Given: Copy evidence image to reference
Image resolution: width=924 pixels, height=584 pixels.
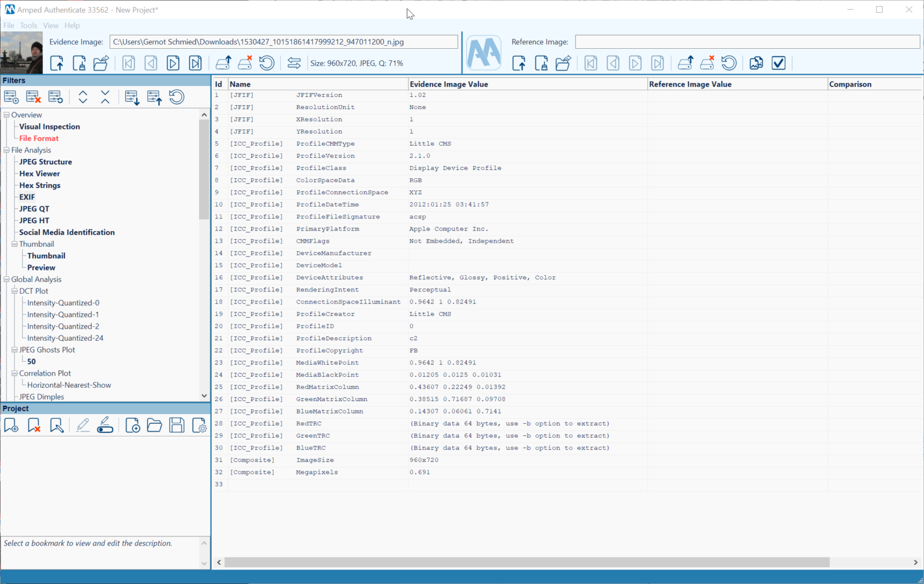Looking at the screenshot, I should [x=756, y=63].
